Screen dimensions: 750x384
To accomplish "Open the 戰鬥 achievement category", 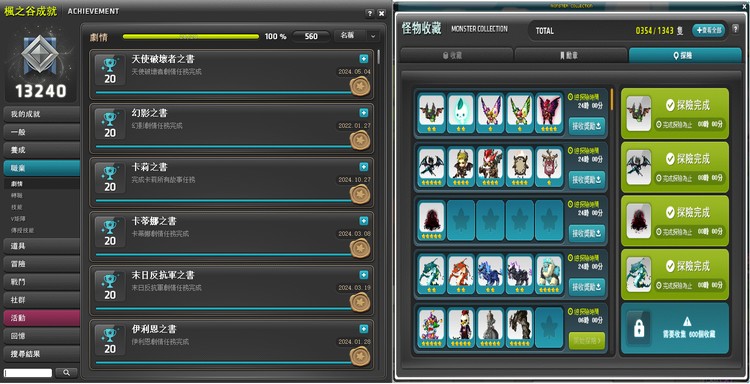I will [x=41, y=282].
